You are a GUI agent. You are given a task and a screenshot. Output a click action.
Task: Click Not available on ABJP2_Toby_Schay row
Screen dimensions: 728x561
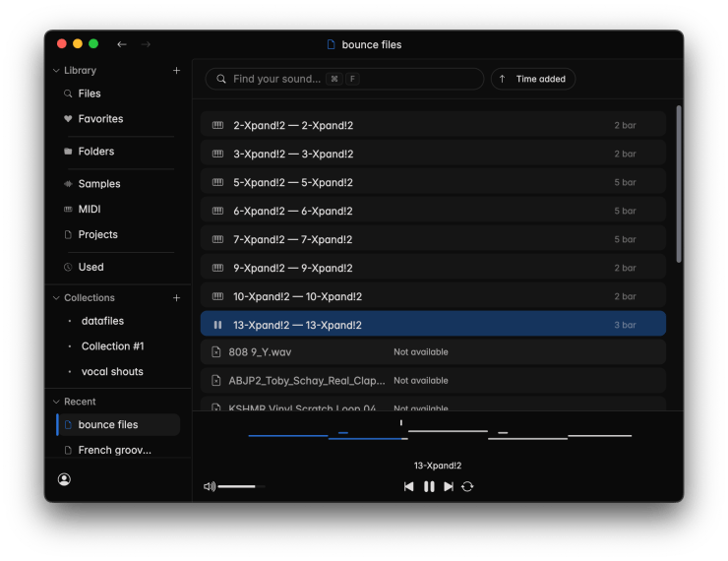pyautogui.click(x=421, y=380)
